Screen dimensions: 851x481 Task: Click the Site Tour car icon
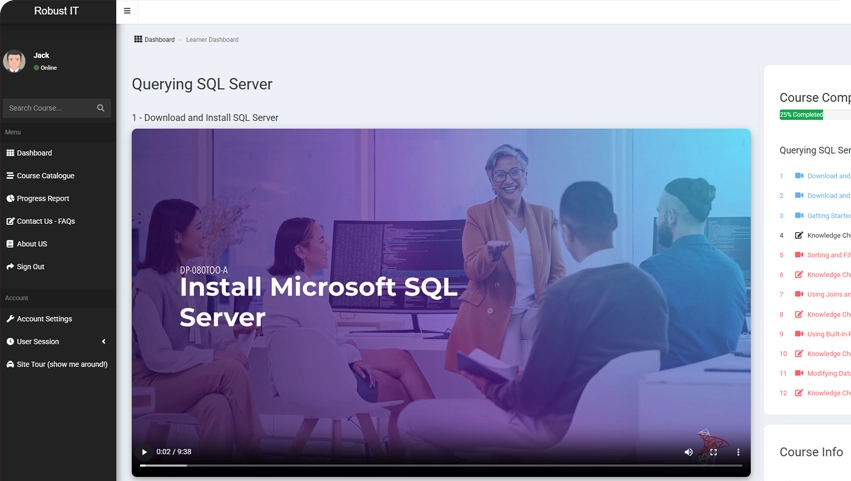(10, 364)
